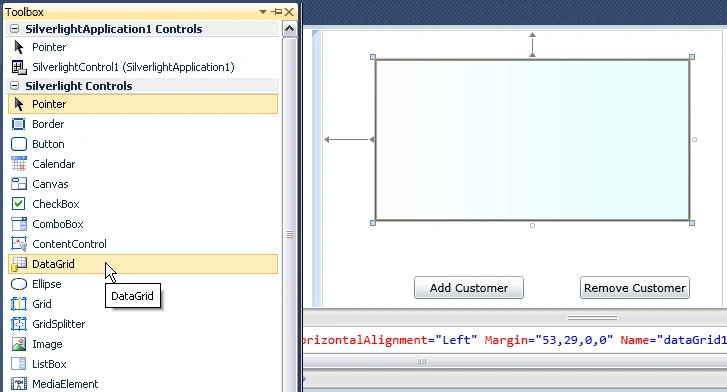
Task: Select the GridSplitter control
Action: [x=143, y=324]
